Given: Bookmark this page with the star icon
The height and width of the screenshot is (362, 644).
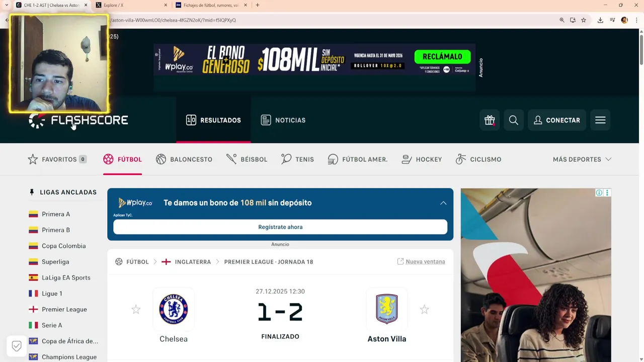Looking at the screenshot, I should point(584,20).
